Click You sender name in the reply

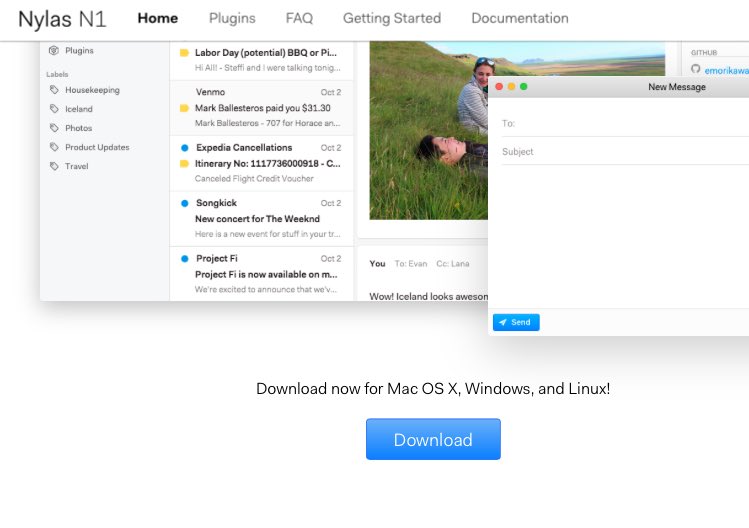(377, 263)
